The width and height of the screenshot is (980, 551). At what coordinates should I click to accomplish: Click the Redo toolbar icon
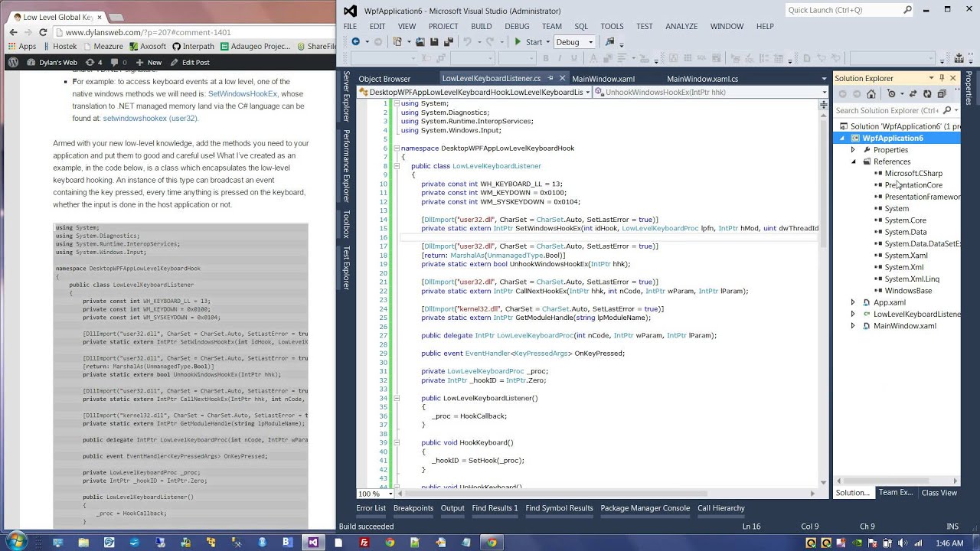pyautogui.click(x=489, y=42)
